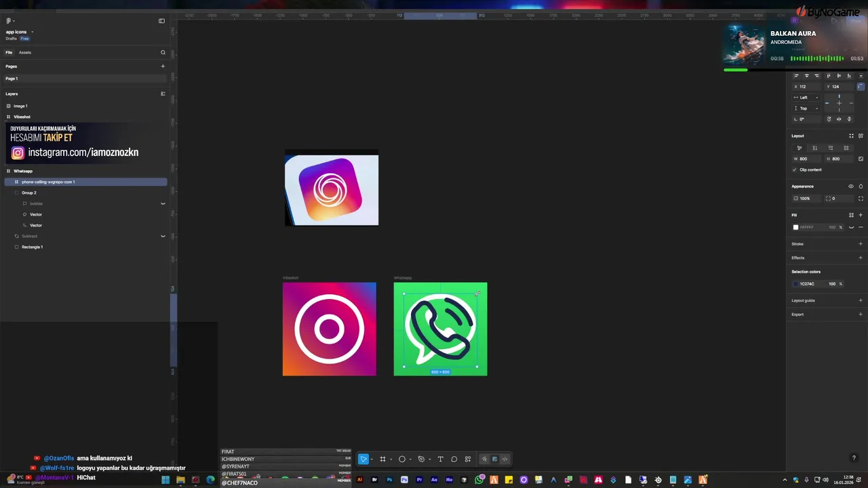Image resolution: width=868 pixels, height=488 pixels.
Task: Add an effect with the plus icon
Action: [x=861, y=258]
